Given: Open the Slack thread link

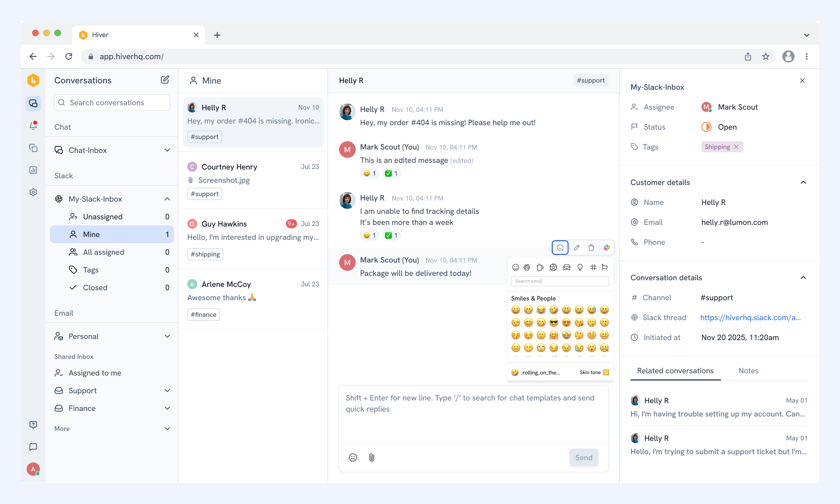Looking at the screenshot, I should coord(750,318).
